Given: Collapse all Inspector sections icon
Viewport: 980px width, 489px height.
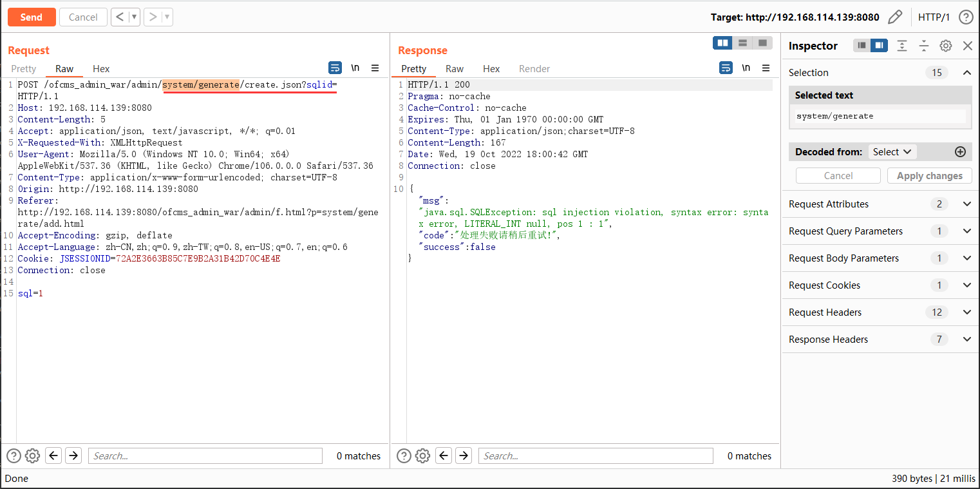Looking at the screenshot, I should coord(924,46).
